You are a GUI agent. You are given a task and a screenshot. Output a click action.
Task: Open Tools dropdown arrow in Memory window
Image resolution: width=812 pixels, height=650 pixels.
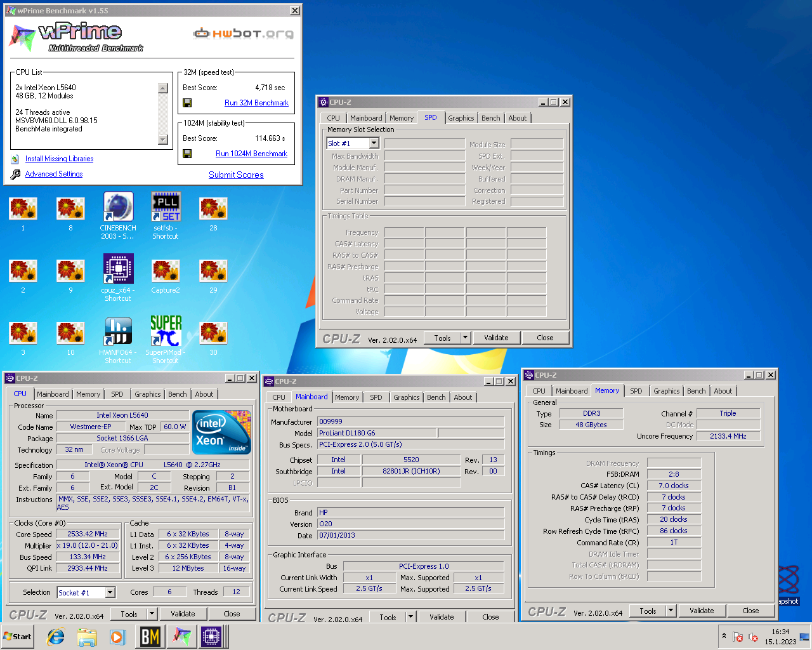click(x=671, y=611)
